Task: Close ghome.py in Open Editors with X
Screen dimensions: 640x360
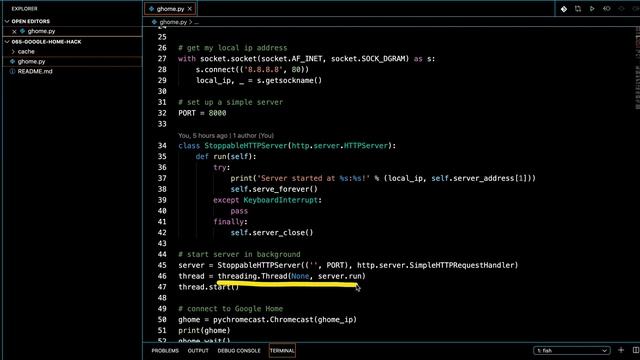Action: (14, 31)
